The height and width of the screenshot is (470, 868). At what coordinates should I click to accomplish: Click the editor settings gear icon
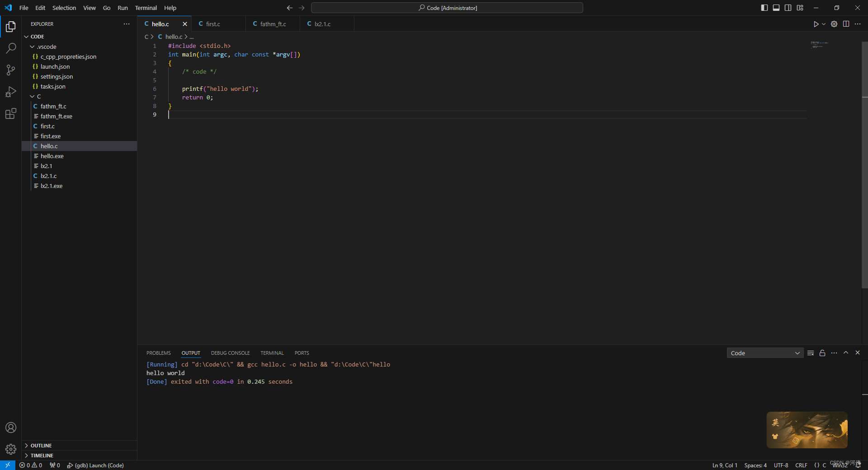(834, 24)
